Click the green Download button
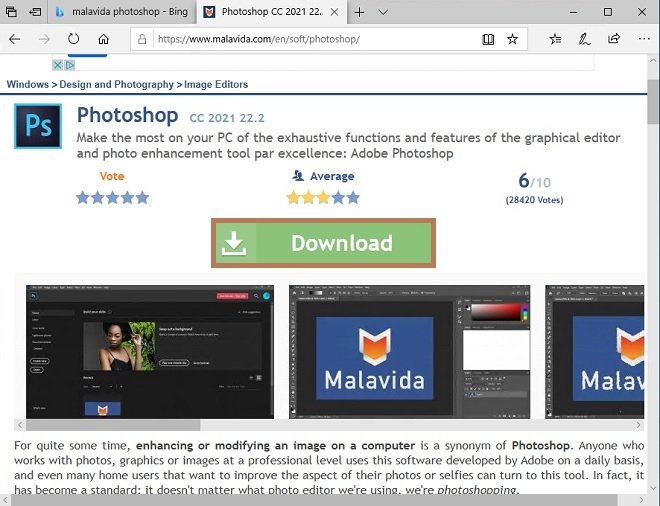Viewport: 660px width, 506px height. coord(323,243)
